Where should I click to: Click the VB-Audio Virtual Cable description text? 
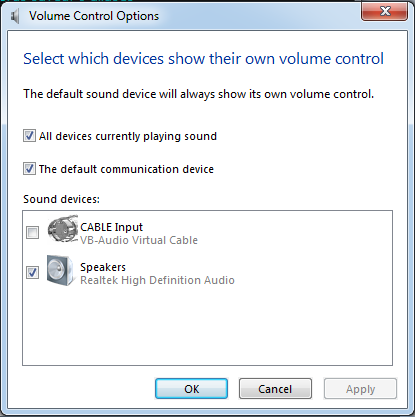coord(139,240)
